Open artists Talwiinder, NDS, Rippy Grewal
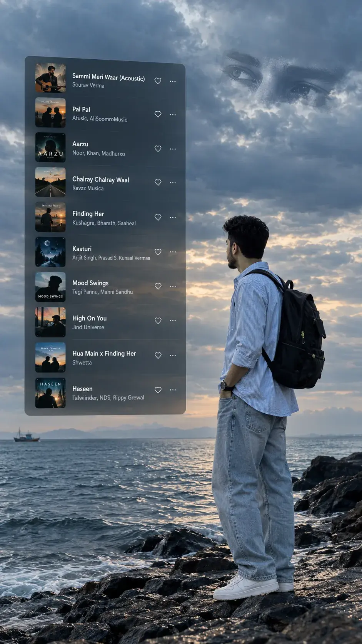 point(108,397)
